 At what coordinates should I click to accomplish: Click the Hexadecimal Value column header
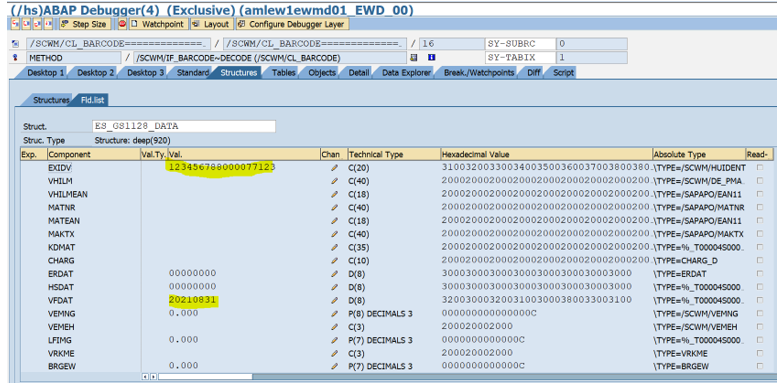[546, 154]
